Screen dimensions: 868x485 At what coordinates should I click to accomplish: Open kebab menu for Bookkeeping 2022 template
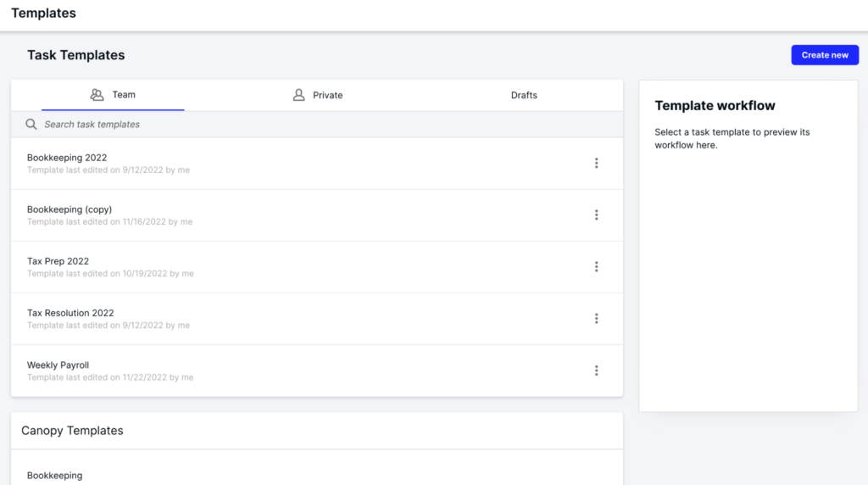(596, 164)
